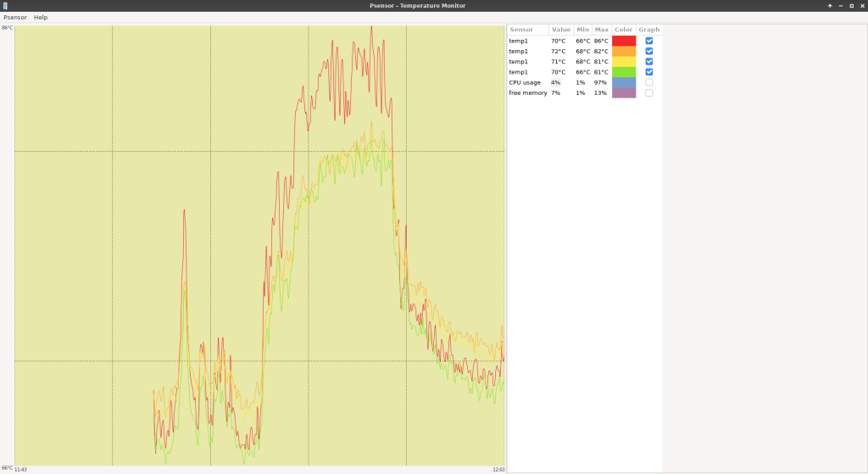Enable graph checkbox for CPU usage
Image resolution: width=868 pixels, height=474 pixels.
pos(649,82)
